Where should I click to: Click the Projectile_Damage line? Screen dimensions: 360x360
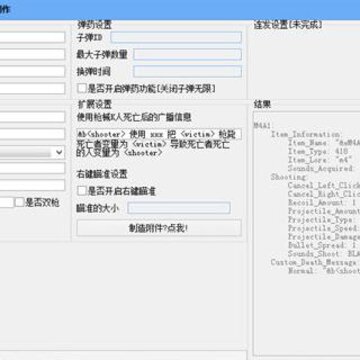[324, 237]
